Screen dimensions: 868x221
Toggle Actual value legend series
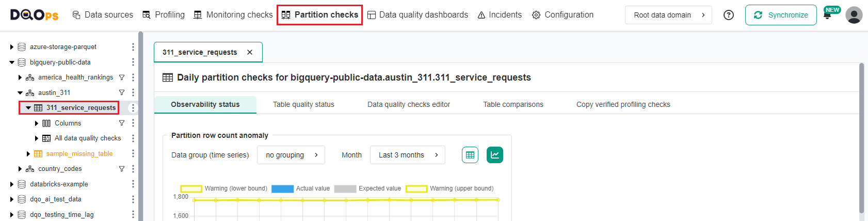301,188
